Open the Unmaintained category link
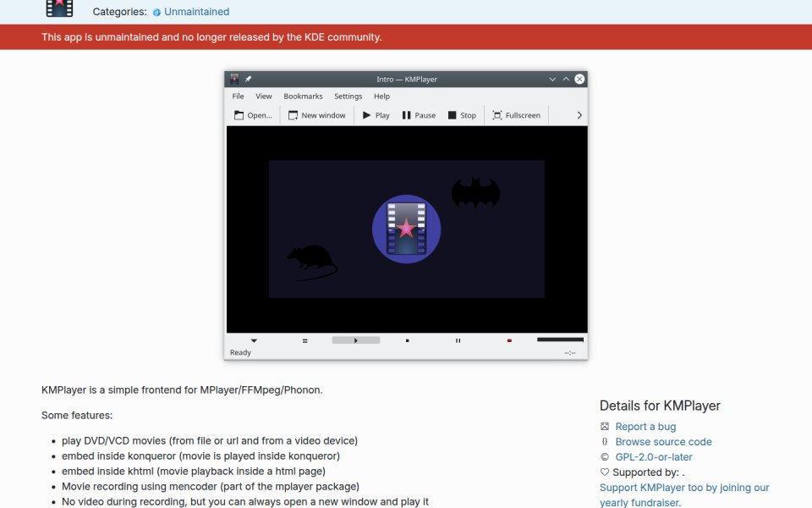This screenshot has height=508, width=812. tap(196, 11)
